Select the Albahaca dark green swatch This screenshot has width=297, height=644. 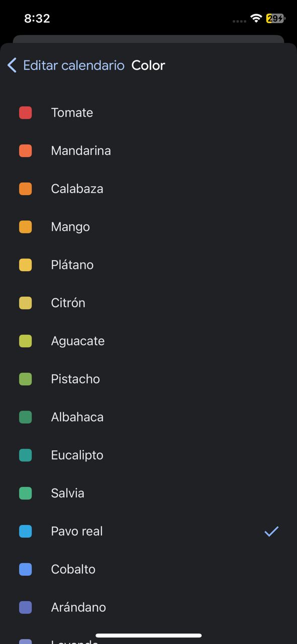coord(26,417)
